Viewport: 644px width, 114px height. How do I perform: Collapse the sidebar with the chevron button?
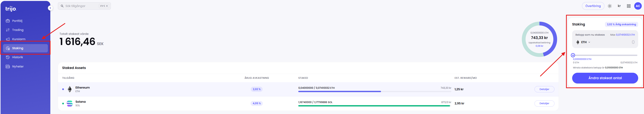pyautogui.click(x=50, y=8)
